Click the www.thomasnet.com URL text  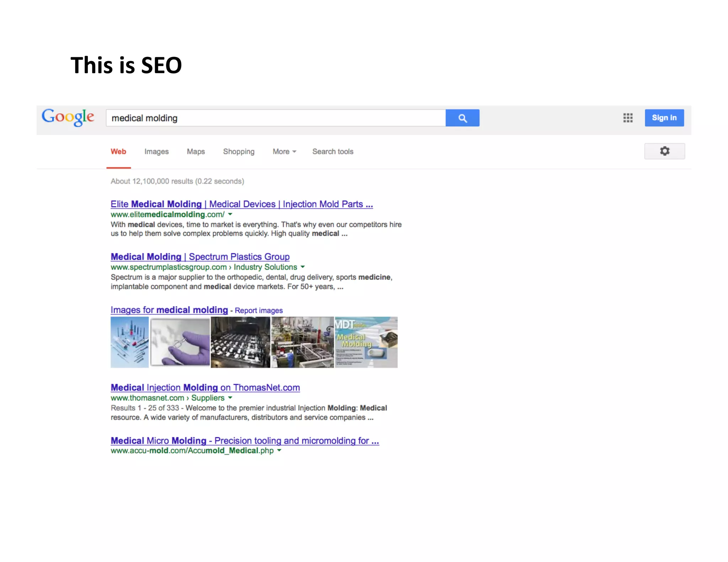click(147, 398)
